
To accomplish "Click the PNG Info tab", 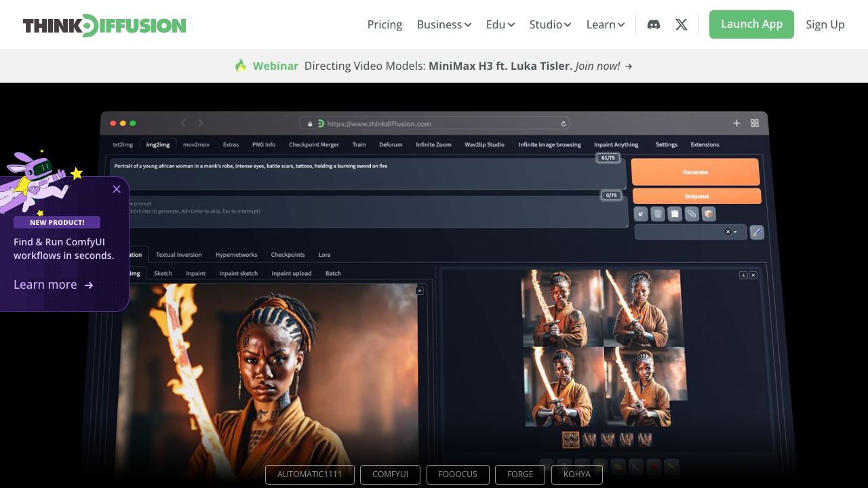I will pyautogui.click(x=264, y=144).
